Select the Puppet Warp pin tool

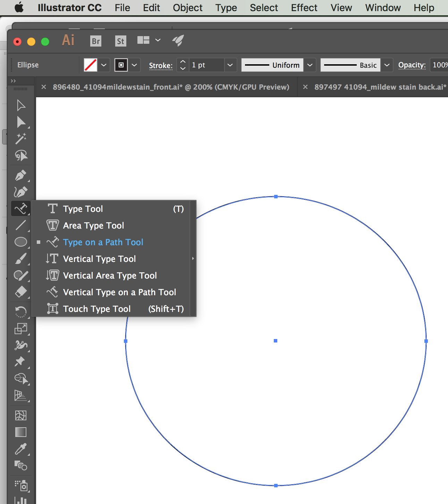pyautogui.click(x=20, y=362)
